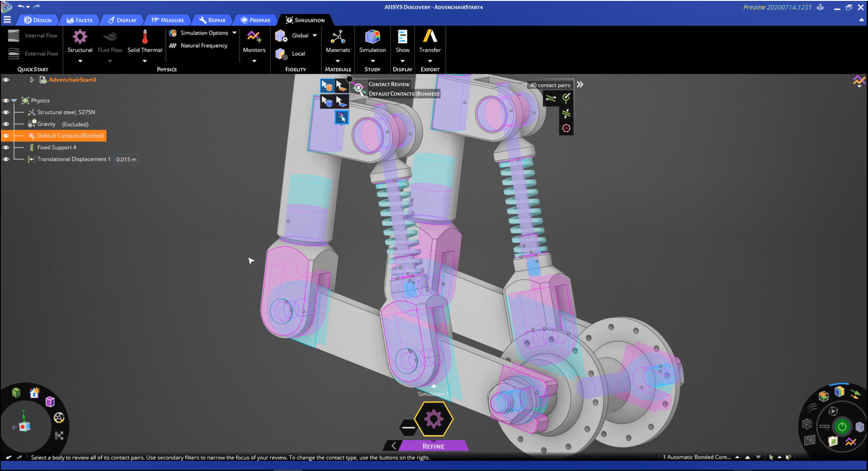Open the Prepare tab
Image resolution: width=868 pixels, height=471 pixels.
tap(256, 20)
